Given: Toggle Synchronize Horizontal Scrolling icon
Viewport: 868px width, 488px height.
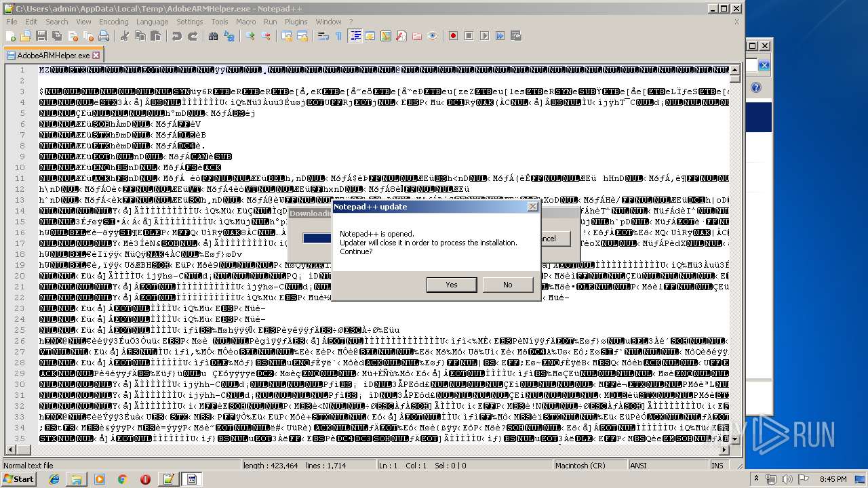Looking at the screenshot, I should pyautogui.click(x=302, y=36).
